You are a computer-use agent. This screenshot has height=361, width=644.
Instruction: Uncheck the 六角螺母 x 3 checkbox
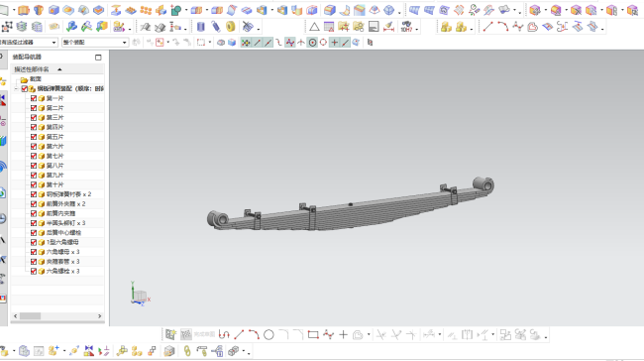[34, 252]
